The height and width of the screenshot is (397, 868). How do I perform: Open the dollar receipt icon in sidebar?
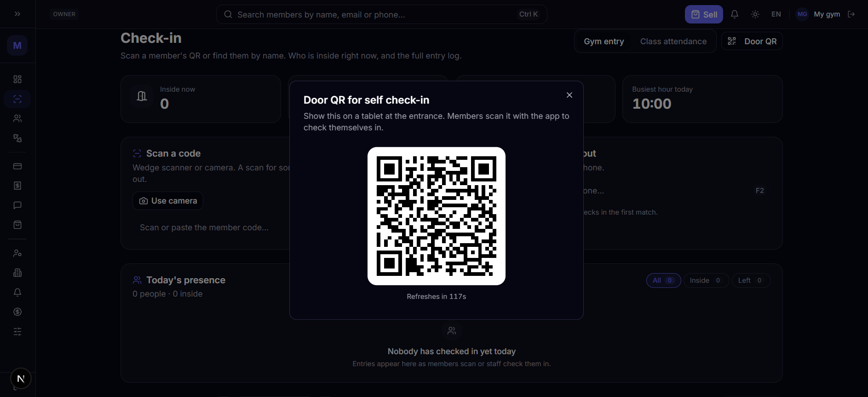click(17, 186)
